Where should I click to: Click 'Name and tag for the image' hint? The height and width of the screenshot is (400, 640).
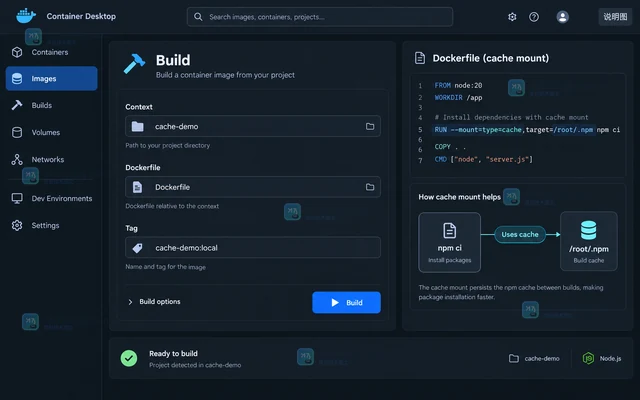pos(165,267)
